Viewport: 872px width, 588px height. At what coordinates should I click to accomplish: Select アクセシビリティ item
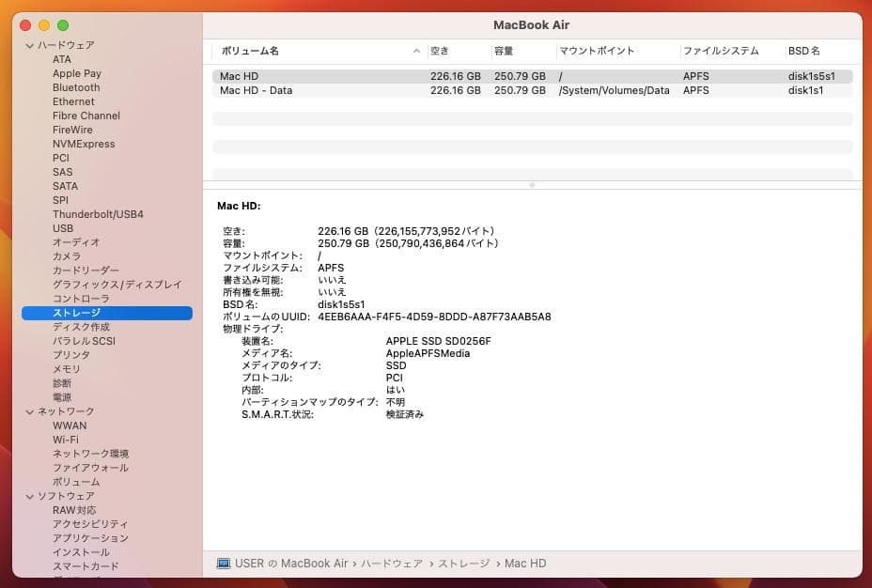[x=90, y=524]
